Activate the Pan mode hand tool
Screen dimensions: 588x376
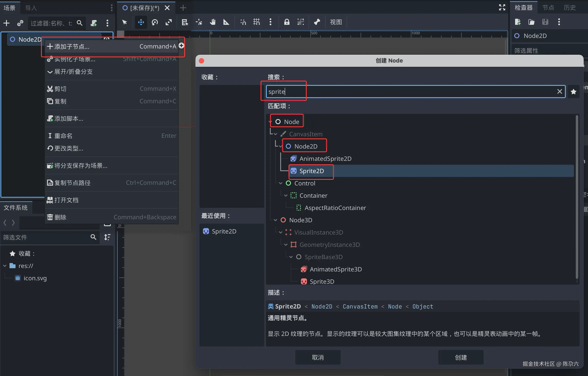click(x=212, y=22)
